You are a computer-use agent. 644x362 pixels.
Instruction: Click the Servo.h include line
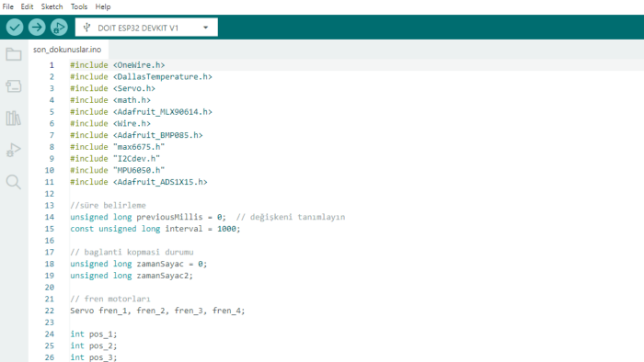pos(112,88)
